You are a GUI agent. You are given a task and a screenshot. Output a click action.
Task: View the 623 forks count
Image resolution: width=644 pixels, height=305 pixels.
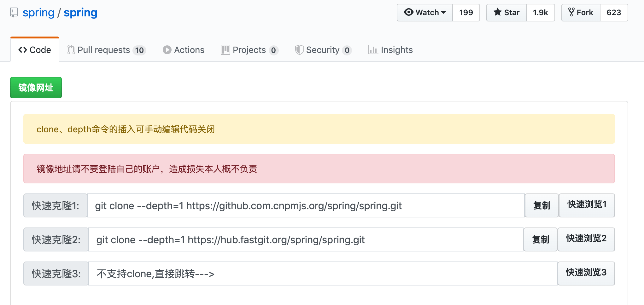pos(614,13)
